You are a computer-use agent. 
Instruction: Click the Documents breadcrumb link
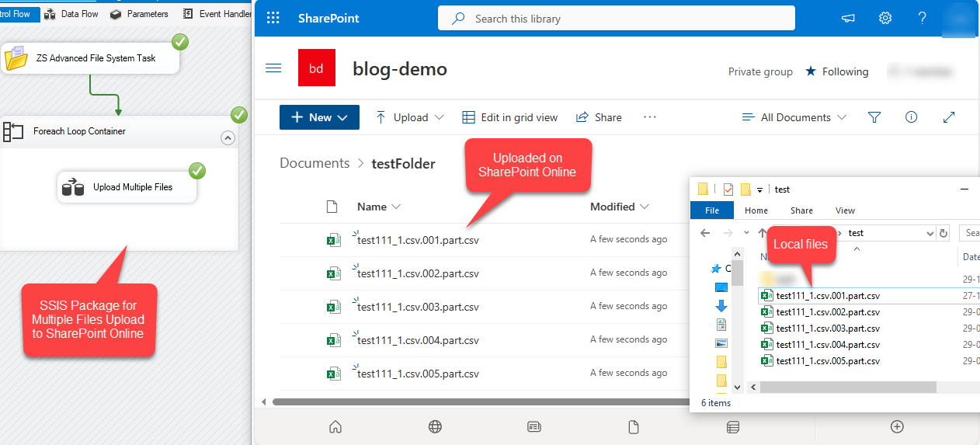click(315, 163)
